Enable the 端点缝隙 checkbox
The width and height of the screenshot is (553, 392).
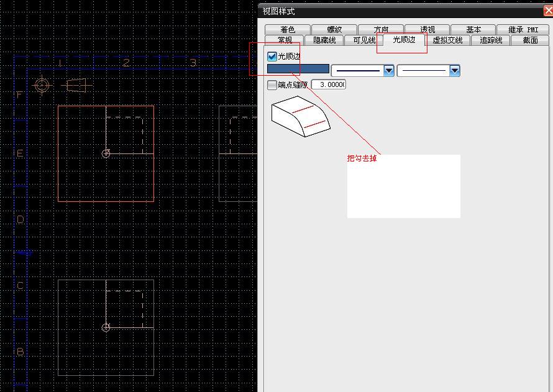click(272, 85)
